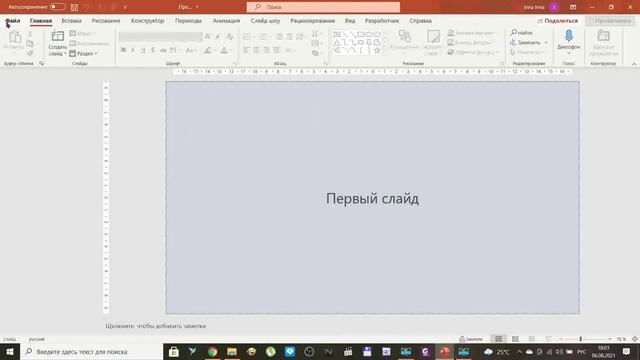Click the font color A icon
640x360 pixels.
click(224, 50)
